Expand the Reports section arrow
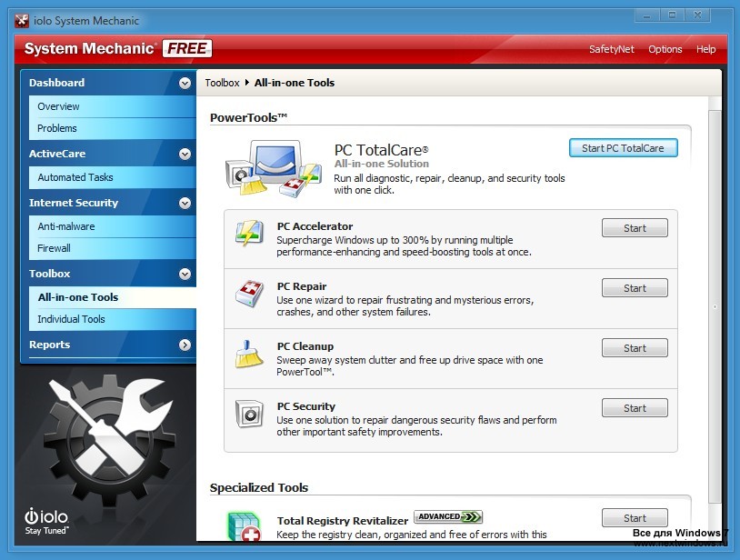 click(x=185, y=345)
